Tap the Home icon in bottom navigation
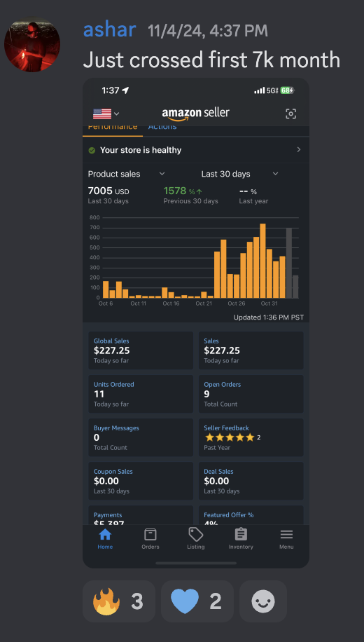This screenshot has height=642, width=364. tap(105, 534)
